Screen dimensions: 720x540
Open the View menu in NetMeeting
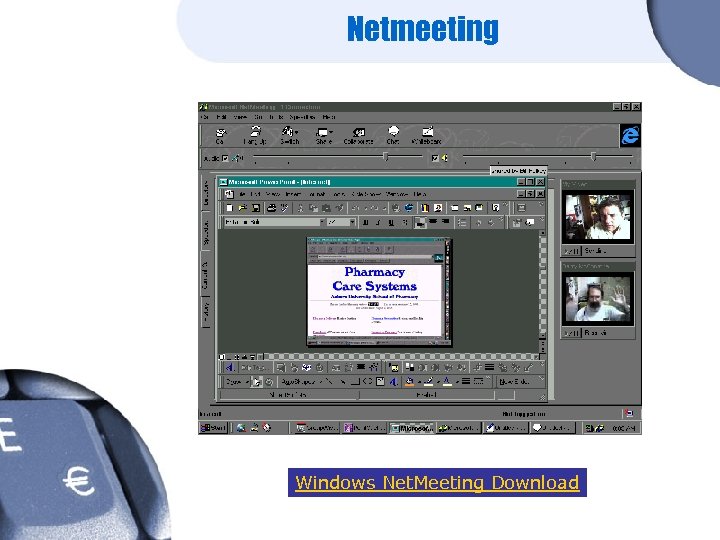point(240,117)
